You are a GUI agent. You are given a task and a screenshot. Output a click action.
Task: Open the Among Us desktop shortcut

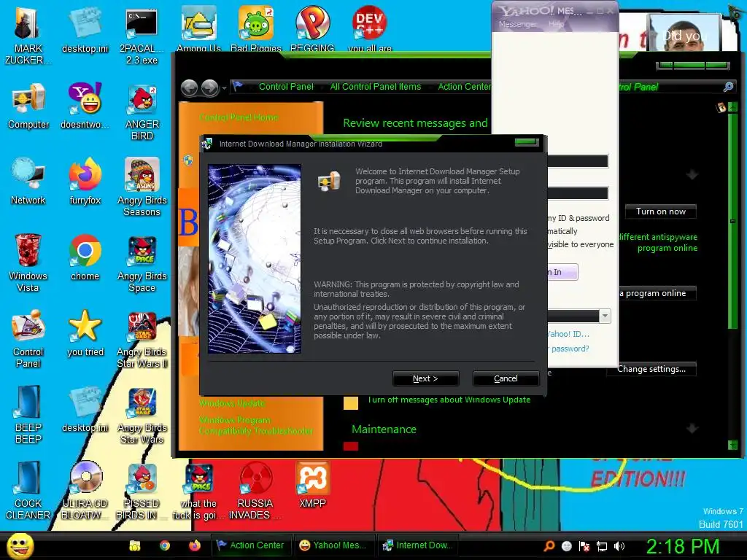tap(198, 28)
